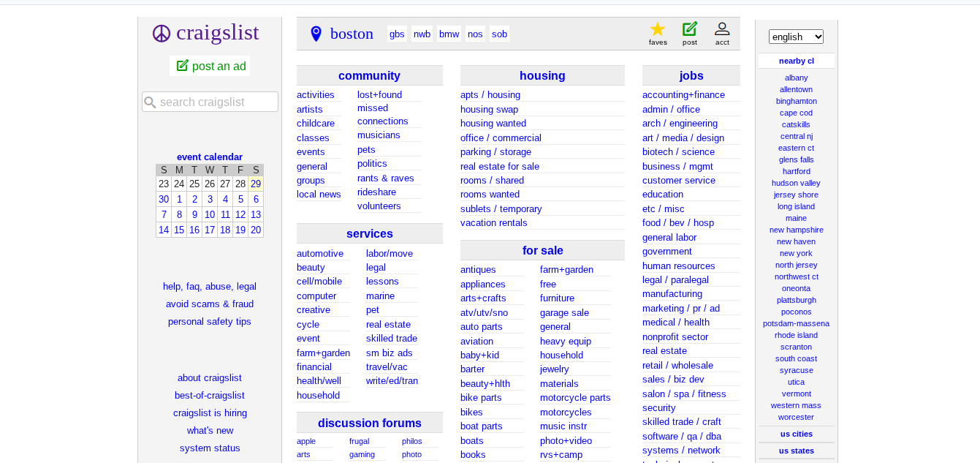Viewport: 980px width, 463px height.
Task: Click the post an ad button
Action: [210, 66]
